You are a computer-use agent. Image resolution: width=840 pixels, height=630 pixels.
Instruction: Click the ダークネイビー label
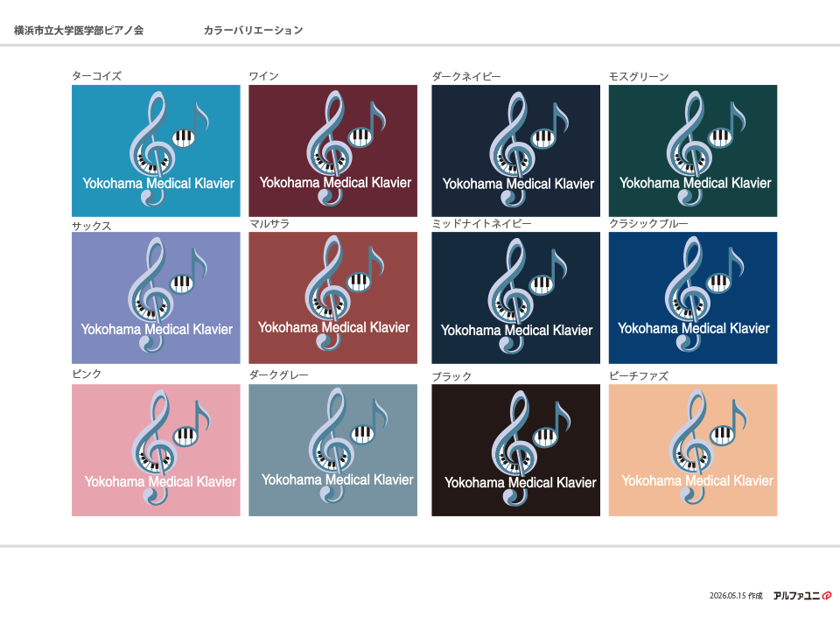[466, 77]
